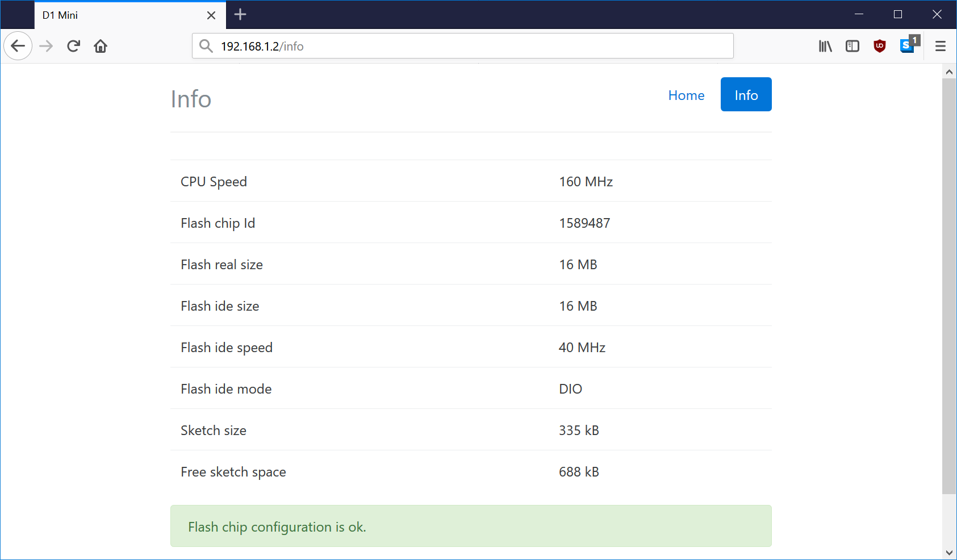Click the CPU Speed label
This screenshot has height=560, width=957.
tap(214, 182)
